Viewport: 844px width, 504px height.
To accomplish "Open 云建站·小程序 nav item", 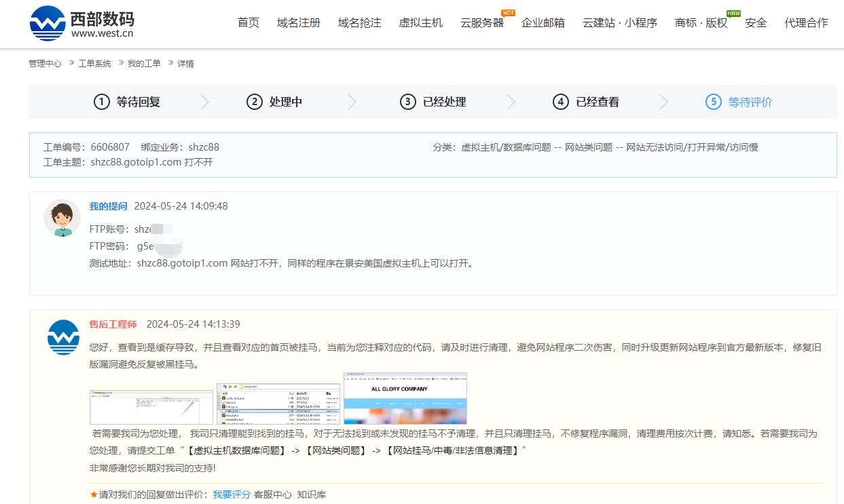I will pyautogui.click(x=620, y=23).
